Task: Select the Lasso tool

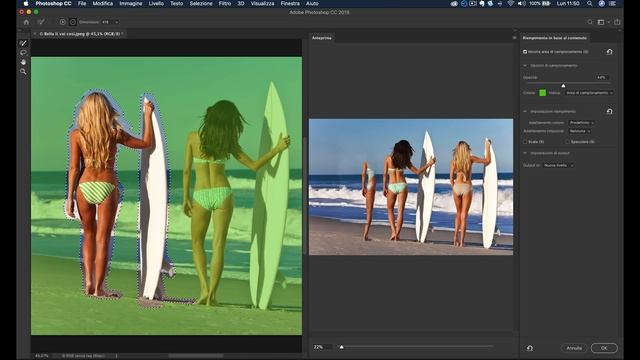Action: [23, 53]
